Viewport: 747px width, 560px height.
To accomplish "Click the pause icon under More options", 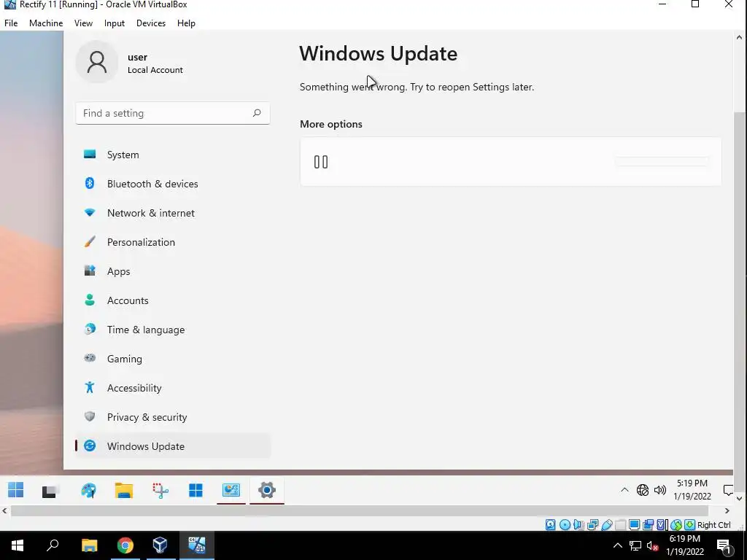I will pos(321,162).
